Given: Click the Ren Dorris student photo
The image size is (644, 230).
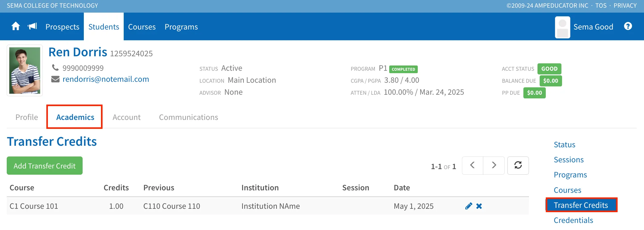Looking at the screenshot, I should [25, 70].
